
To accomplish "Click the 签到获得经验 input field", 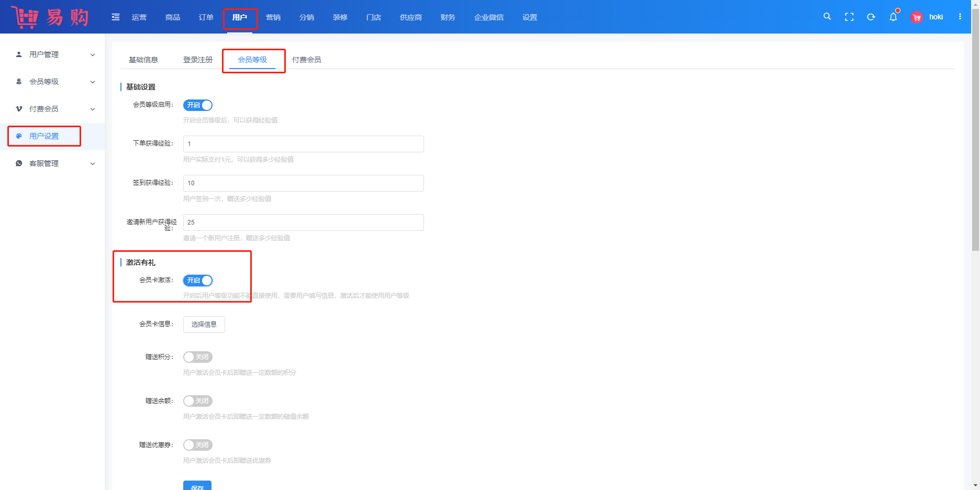I will 304,183.
